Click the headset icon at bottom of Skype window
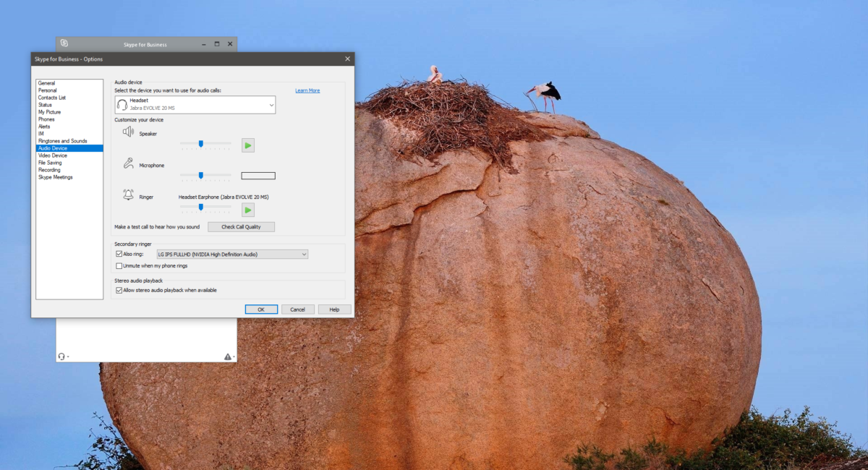 click(62, 356)
